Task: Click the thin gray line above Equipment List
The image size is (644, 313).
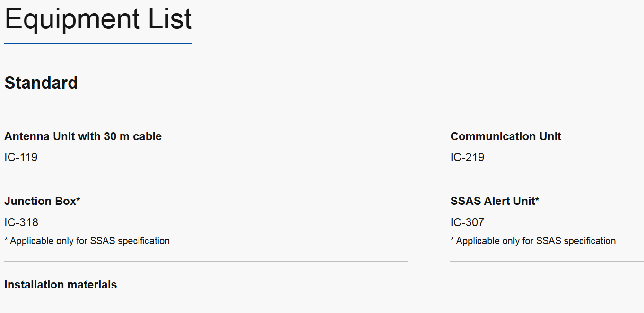Action: click(x=312, y=0)
